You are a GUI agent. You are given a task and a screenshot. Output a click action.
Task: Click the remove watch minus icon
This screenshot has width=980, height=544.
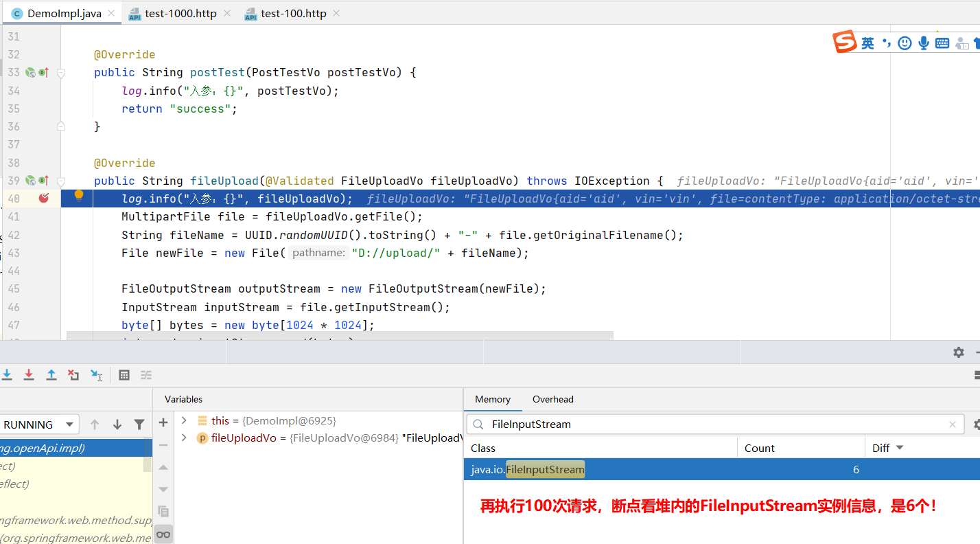163,444
